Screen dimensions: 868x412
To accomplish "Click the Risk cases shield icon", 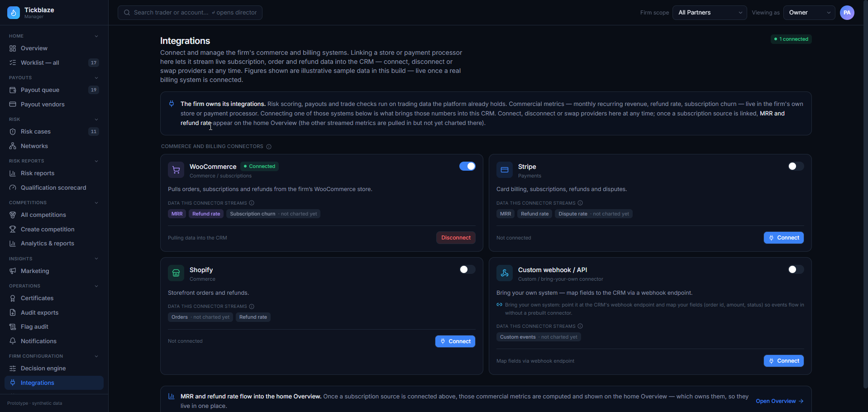I will point(13,132).
